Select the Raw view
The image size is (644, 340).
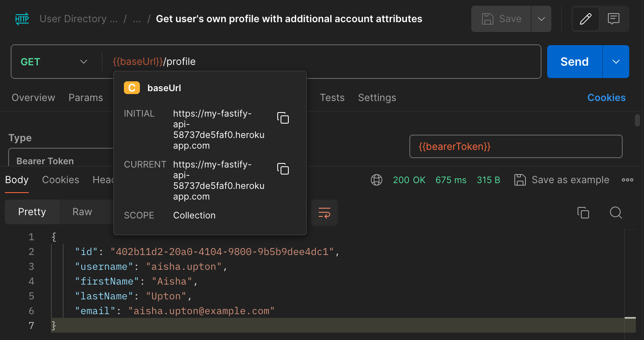pos(82,212)
